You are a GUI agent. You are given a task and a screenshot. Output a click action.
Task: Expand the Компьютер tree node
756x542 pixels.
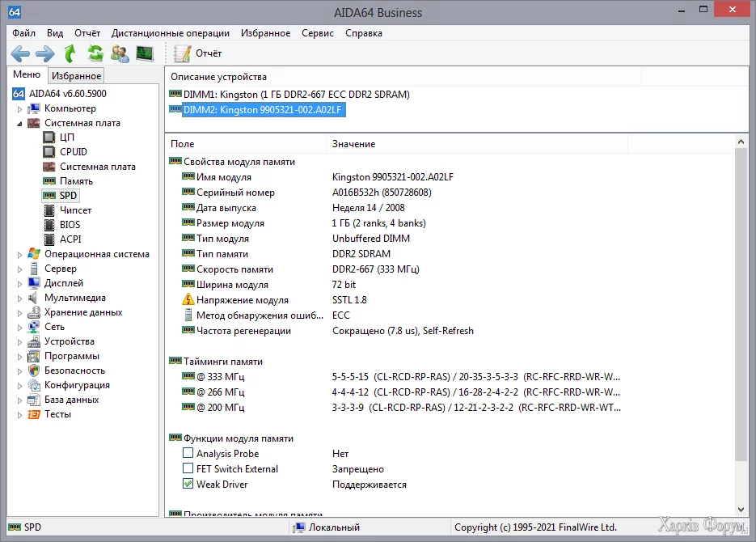point(20,108)
